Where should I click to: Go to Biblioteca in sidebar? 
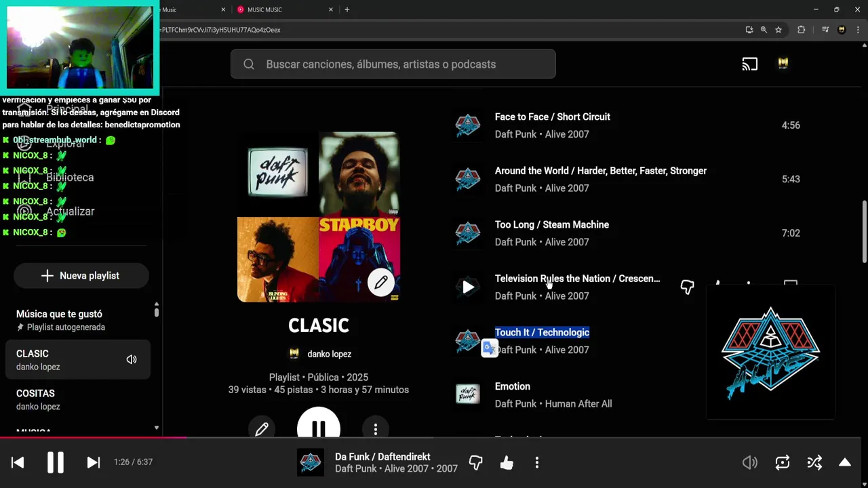pyautogui.click(x=70, y=178)
